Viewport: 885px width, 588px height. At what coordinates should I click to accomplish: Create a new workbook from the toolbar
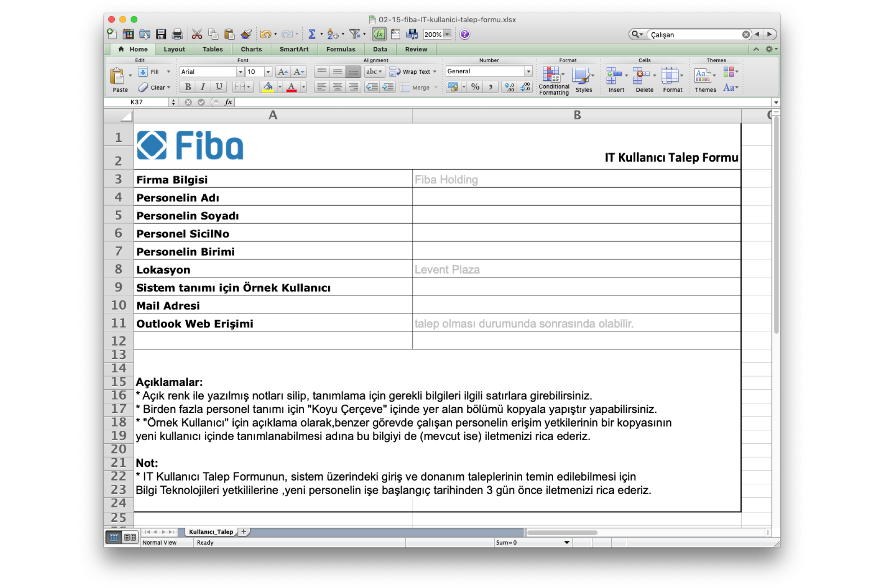coord(112,34)
